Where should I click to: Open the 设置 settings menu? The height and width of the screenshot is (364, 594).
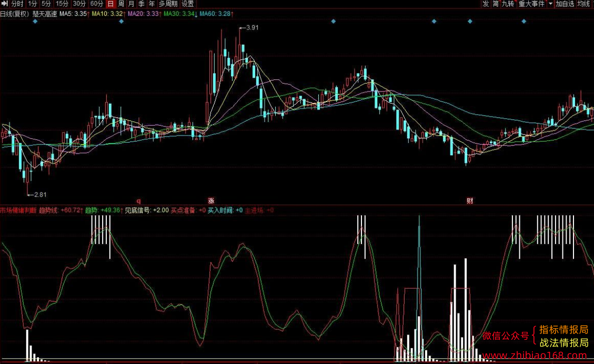click(187, 4)
